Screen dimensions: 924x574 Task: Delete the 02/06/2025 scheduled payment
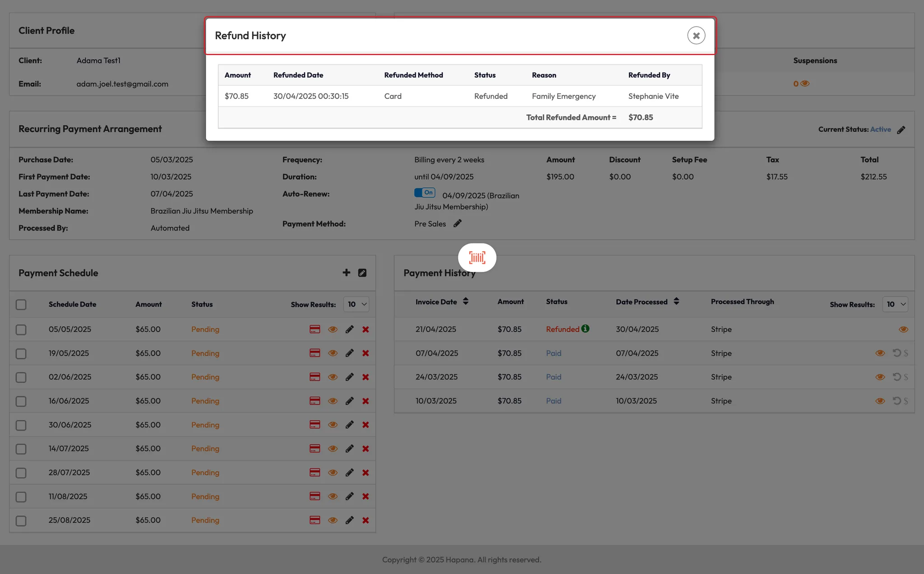point(365,377)
